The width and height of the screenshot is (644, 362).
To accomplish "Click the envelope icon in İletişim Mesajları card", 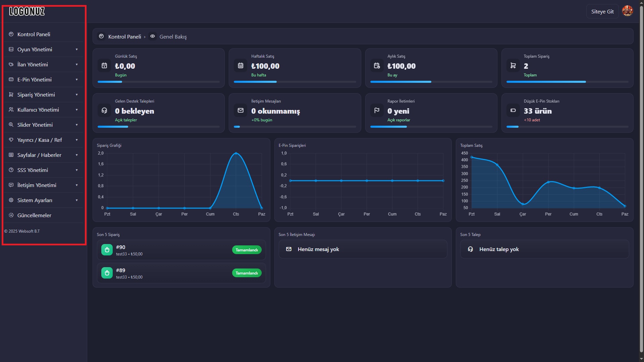I will [x=240, y=110].
